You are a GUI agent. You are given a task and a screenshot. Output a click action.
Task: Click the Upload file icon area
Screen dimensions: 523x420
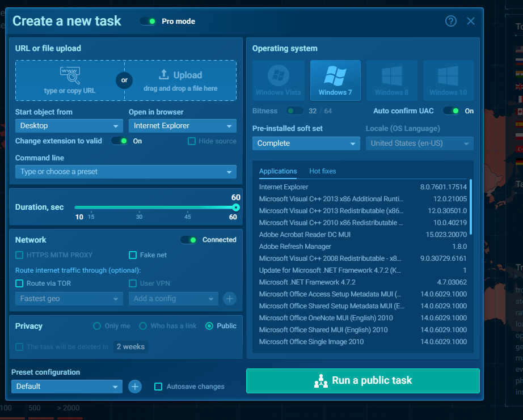[x=180, y=80]
